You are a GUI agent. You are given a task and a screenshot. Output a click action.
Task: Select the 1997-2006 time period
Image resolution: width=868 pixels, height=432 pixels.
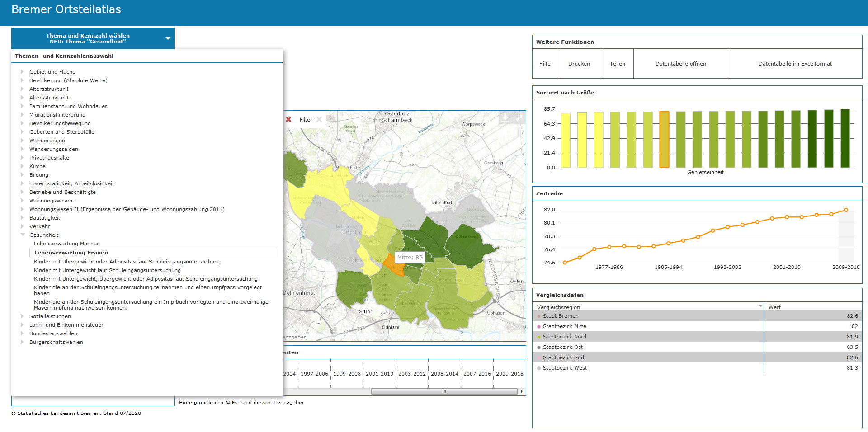click(314, 374)
